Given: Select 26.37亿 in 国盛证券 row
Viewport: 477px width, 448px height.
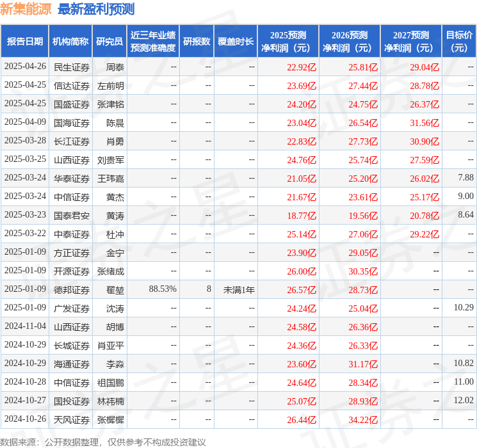Looking at the screenshot, I should 424,104.
